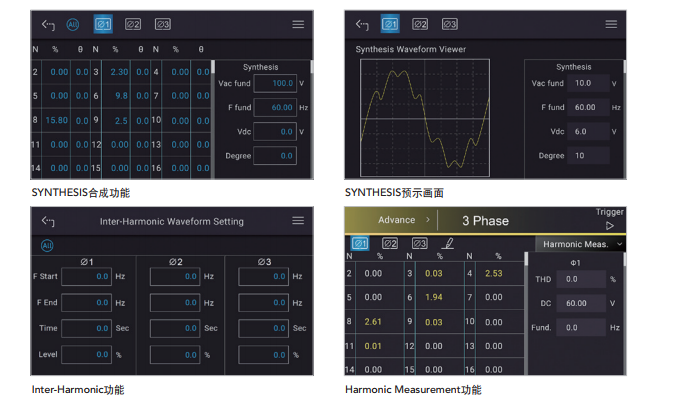Click scrollbar at right of Φ1 measurement panel
The image size is (681, 400).
click(625, 314)
